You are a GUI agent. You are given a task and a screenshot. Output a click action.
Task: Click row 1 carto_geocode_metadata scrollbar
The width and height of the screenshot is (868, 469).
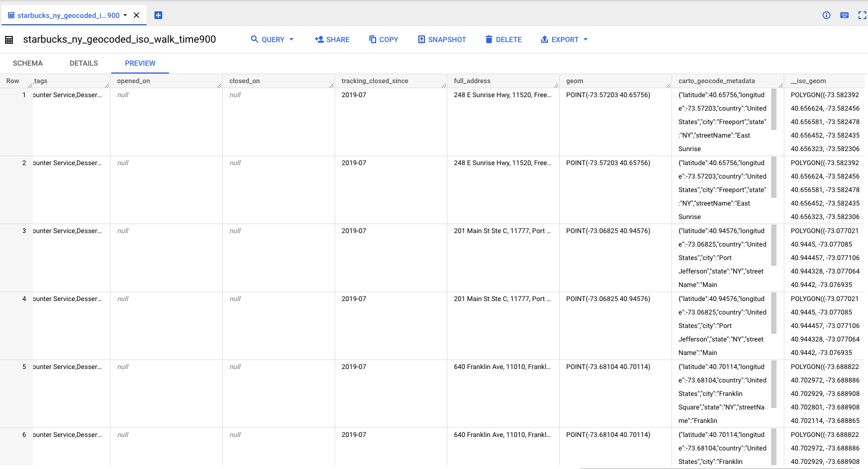point(774,109)
